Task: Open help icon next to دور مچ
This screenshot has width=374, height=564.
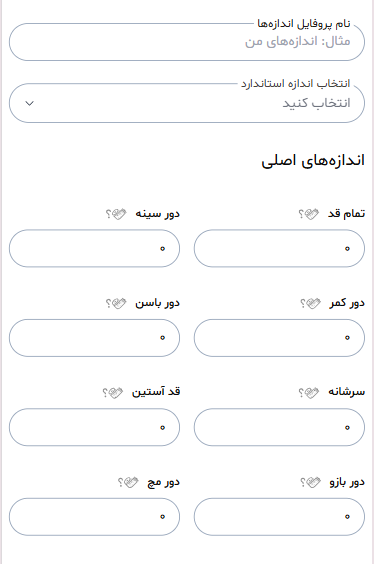Action: [128, 482]
